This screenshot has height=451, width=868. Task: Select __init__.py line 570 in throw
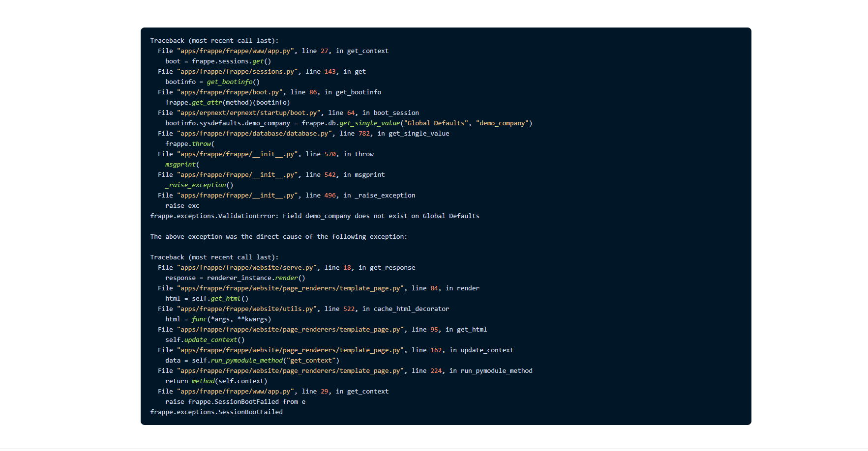[266, 154]
